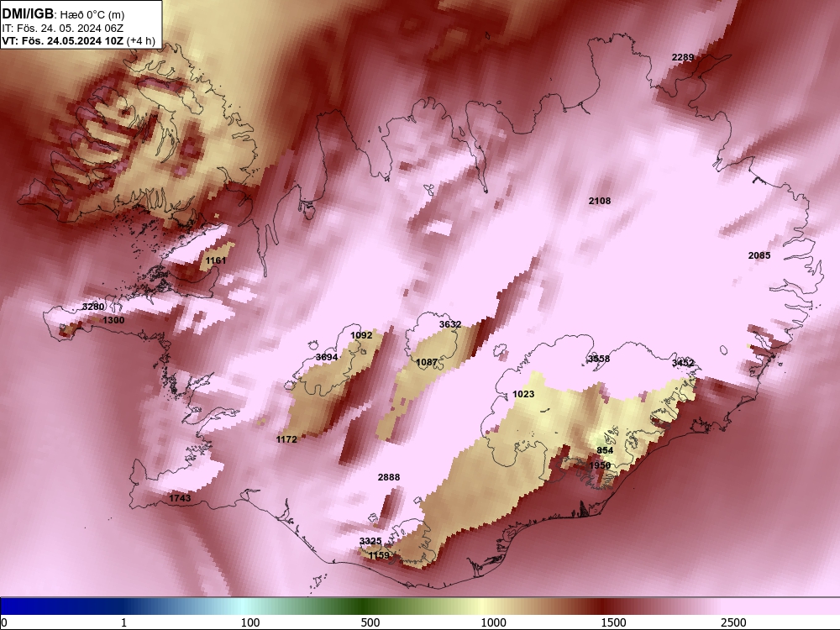The height and width of the screenshot is (630, 840).
Task: Click the 1 legend tick label
Action: (123, 622)
